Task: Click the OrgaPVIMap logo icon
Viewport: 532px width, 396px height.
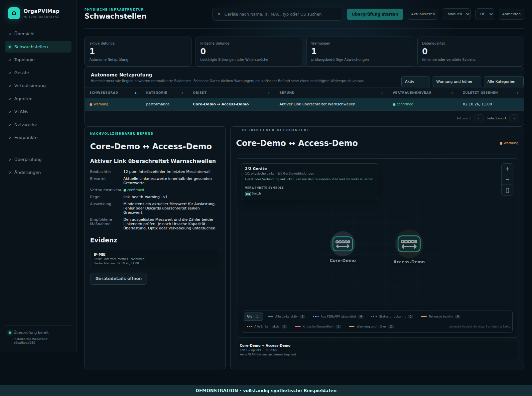Action: click(14, 13)
